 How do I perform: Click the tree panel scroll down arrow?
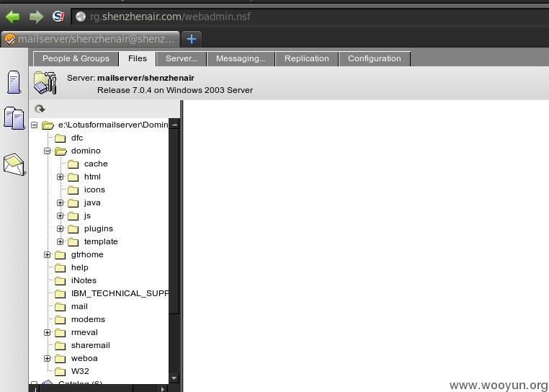pyautogui.click(x=174, y=378)
